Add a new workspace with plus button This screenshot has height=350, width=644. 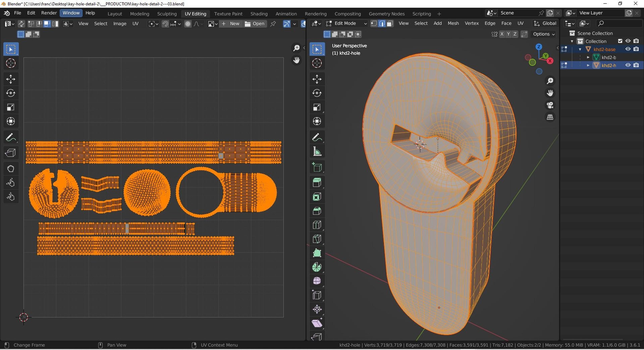coord(439,14)
